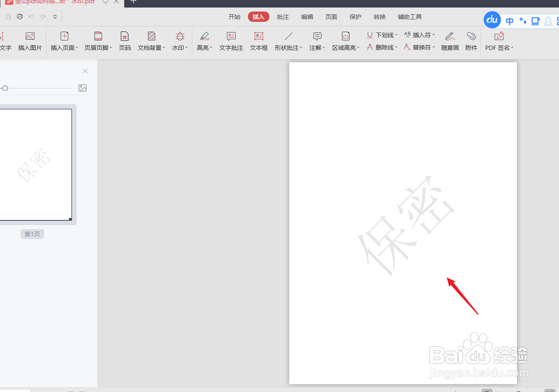Expand the Header and Footer dropdown arrow

(111, 48)
